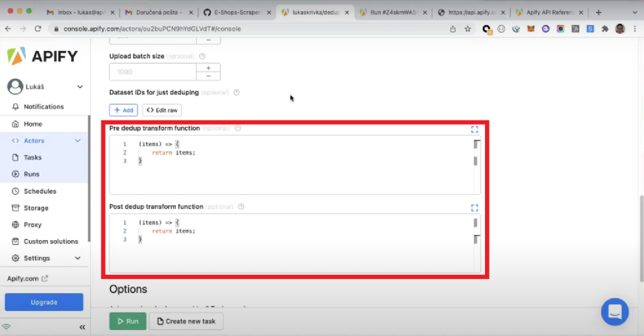Click the address bar URL

[x=152, y=29]
